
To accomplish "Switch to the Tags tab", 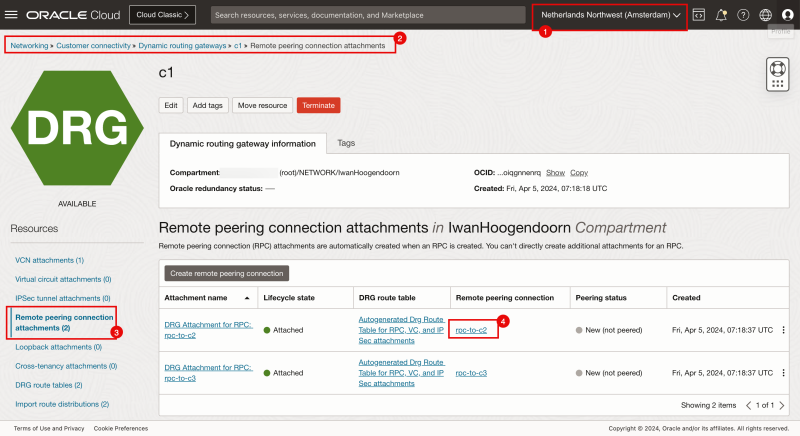I will (345, 144).
